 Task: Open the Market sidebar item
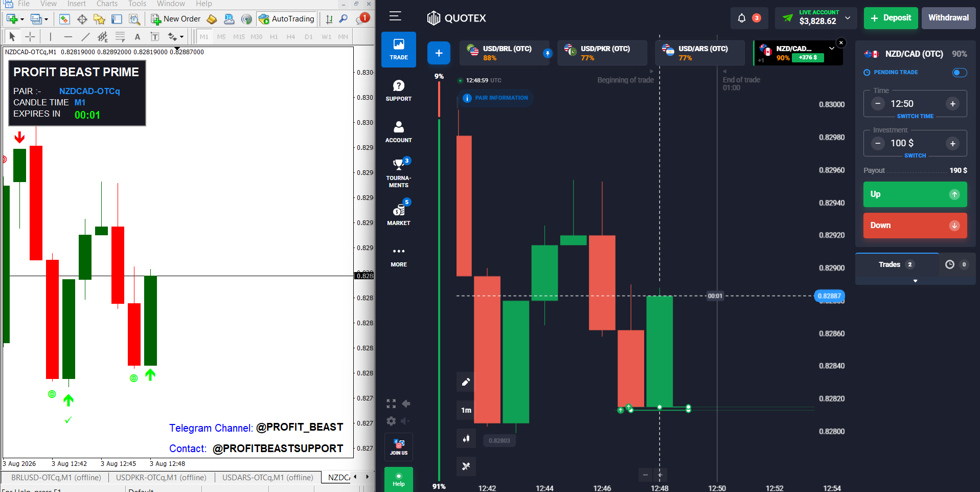coord(399,213)
